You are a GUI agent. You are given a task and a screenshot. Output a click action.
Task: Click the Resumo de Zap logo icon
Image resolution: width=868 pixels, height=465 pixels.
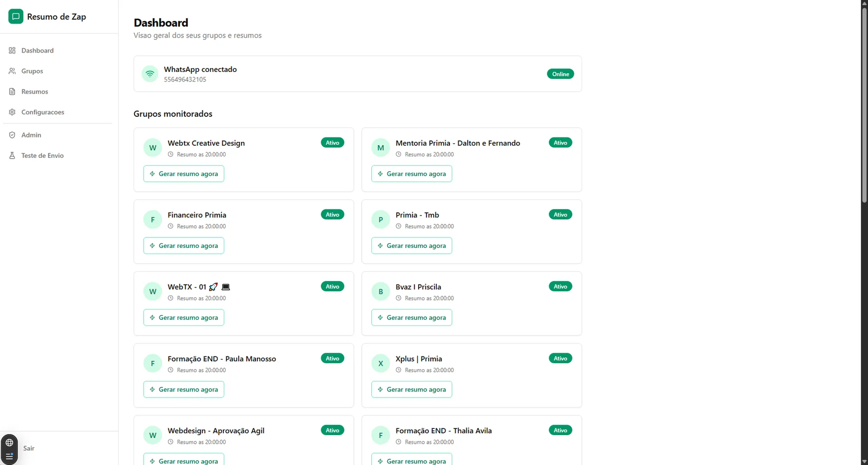[x=16, y=16]
